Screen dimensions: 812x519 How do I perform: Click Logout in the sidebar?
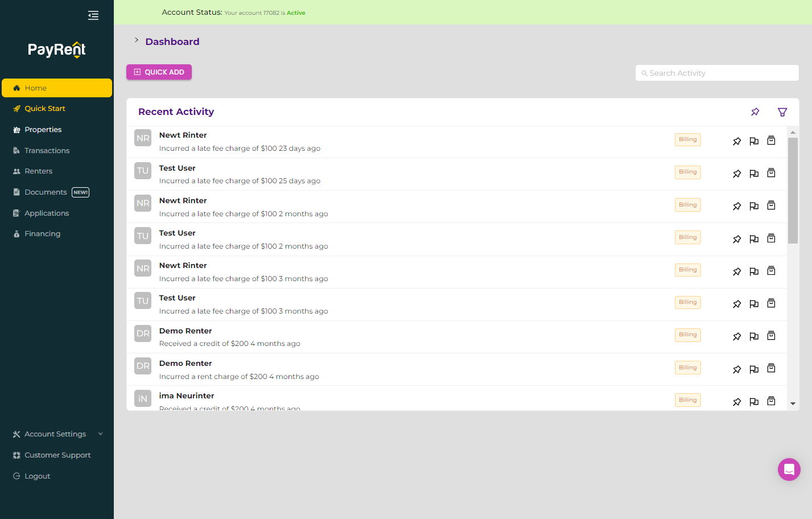38,476
